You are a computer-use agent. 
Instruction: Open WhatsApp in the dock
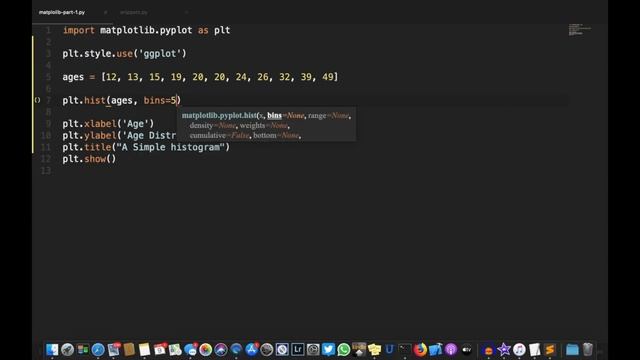(344, 350)
